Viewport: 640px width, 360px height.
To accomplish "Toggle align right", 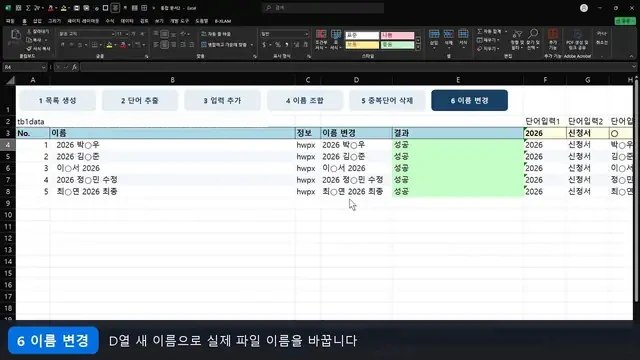I will [173, 45].
